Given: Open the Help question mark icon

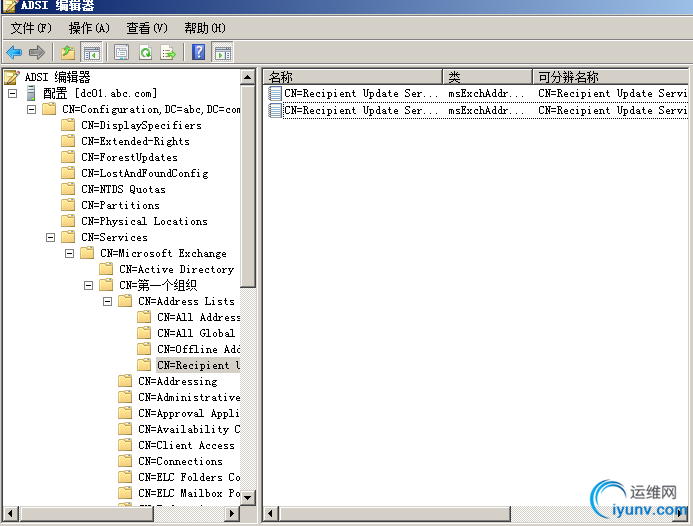Looking at the screenshot, I should point(198,53).
